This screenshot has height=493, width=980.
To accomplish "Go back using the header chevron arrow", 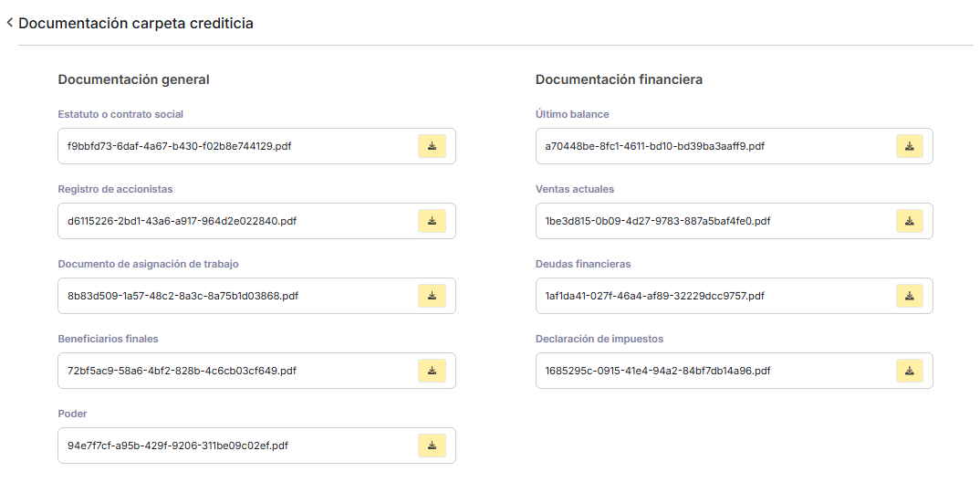I will [10, 24].
